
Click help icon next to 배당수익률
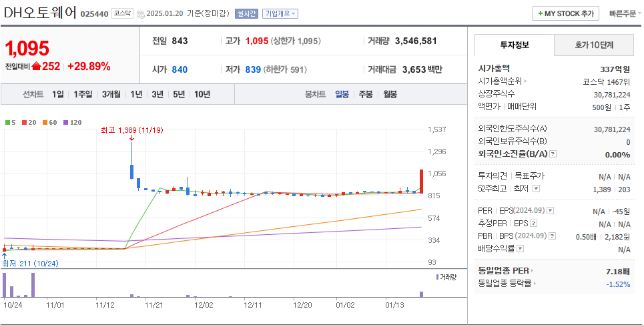click(520, 248)
